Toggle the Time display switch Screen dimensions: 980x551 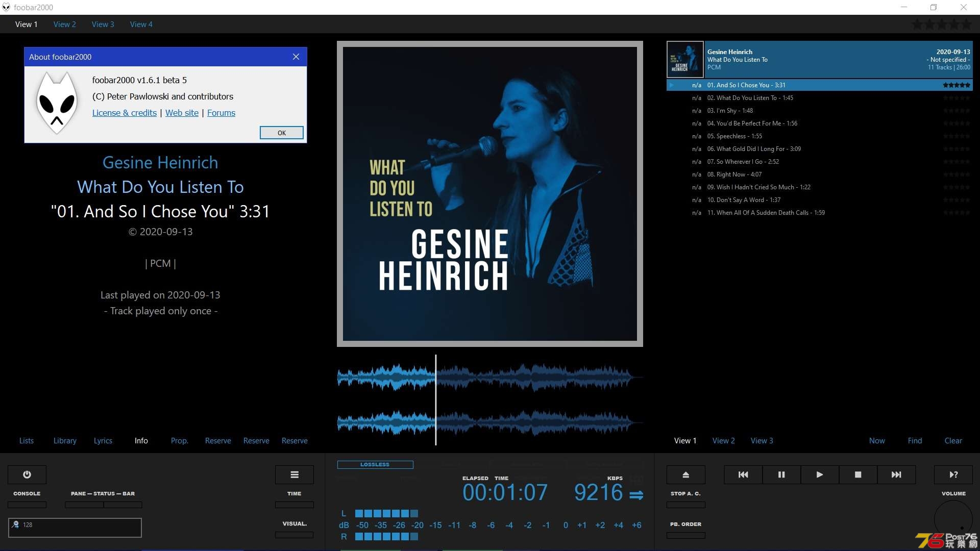(x=295, y=505)
